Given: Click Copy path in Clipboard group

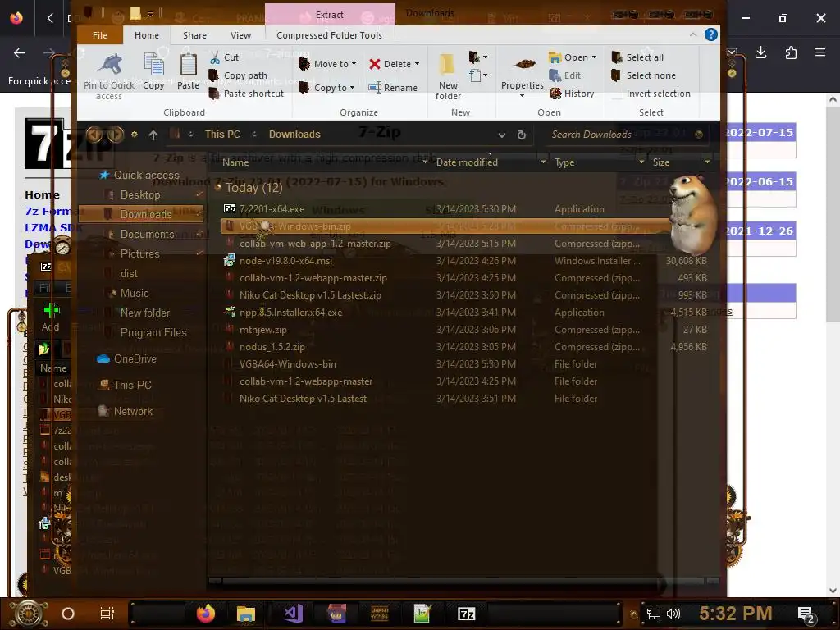Looking at the screenshot, I should (x=239, y=75).
